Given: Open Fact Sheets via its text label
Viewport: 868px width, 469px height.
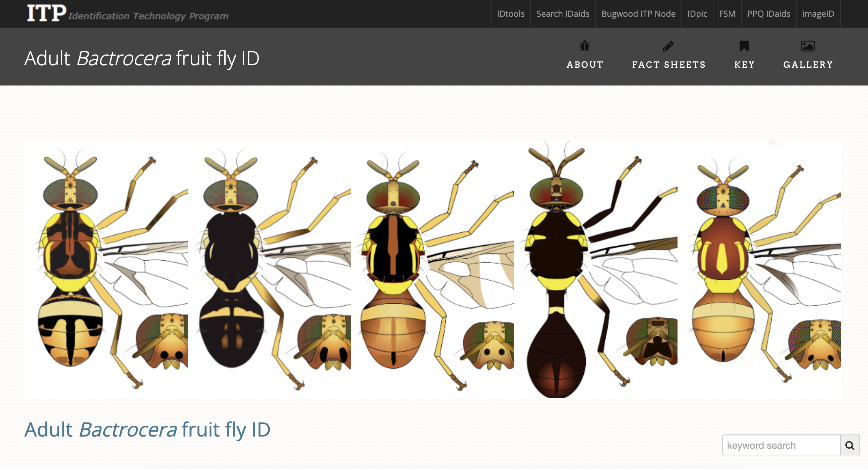Looking at the screenshot, I should point(668,65).
